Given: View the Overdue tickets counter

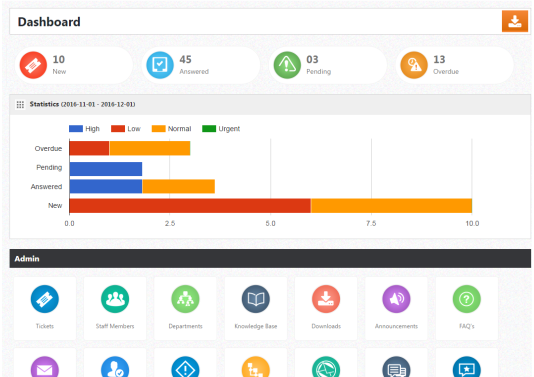Looking at the screenshot, I should (x=414, y=65).
